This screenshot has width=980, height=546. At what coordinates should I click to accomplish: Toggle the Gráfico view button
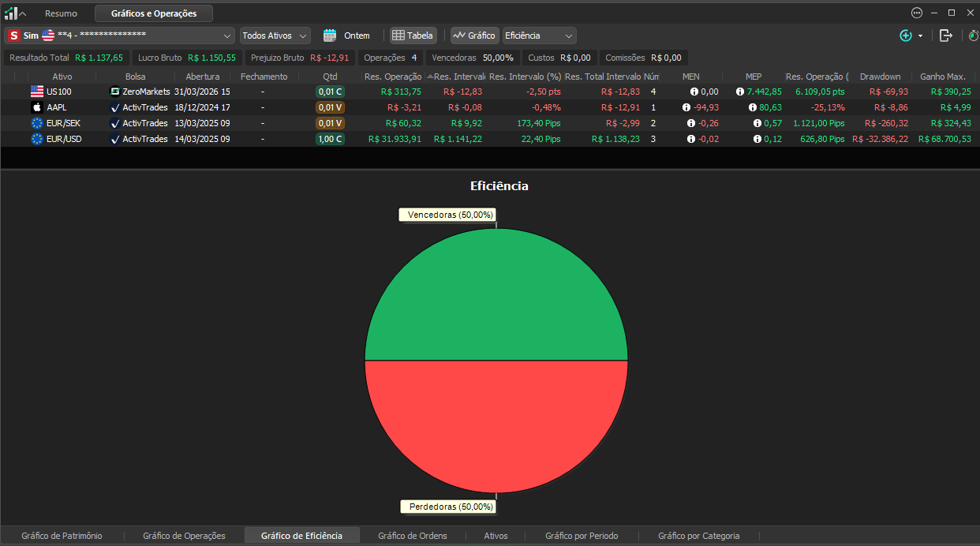click(474, 36)
